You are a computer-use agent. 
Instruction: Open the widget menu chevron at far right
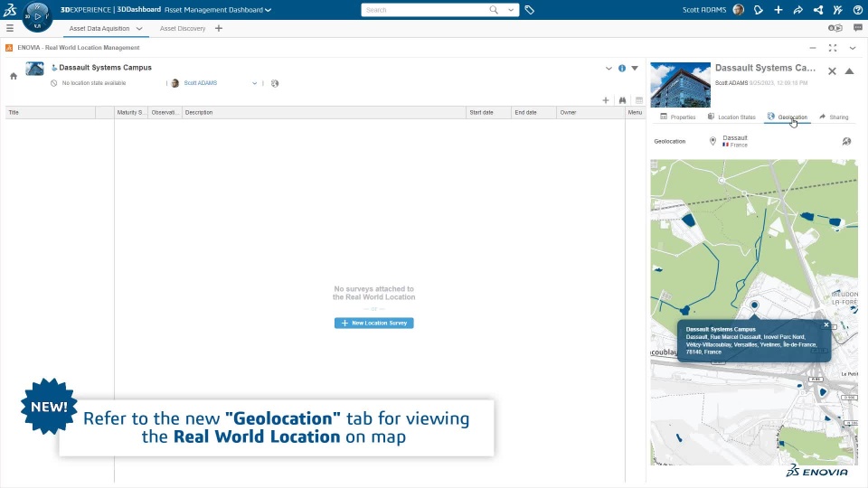pos(853,48)
